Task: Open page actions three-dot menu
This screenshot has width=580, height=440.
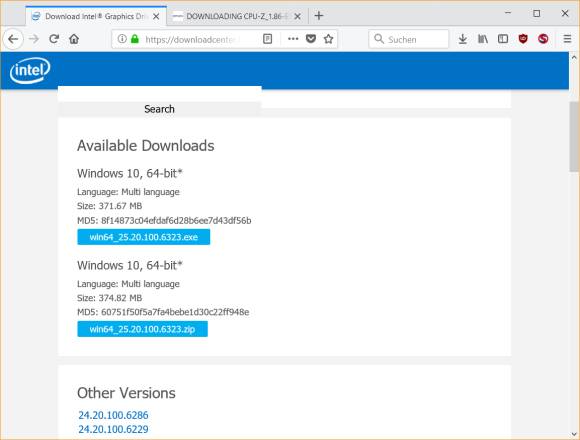Action: [293, 39]
